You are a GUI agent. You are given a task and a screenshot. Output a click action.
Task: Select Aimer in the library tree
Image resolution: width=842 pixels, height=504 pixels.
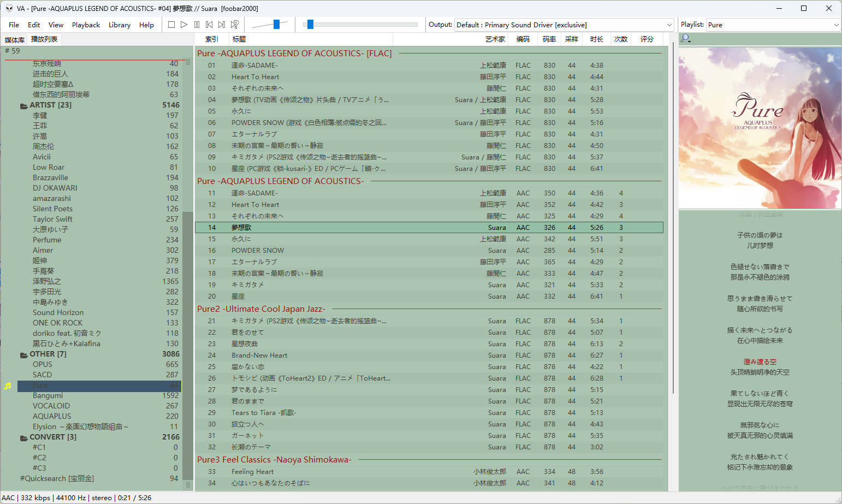[x=43, y=251]
